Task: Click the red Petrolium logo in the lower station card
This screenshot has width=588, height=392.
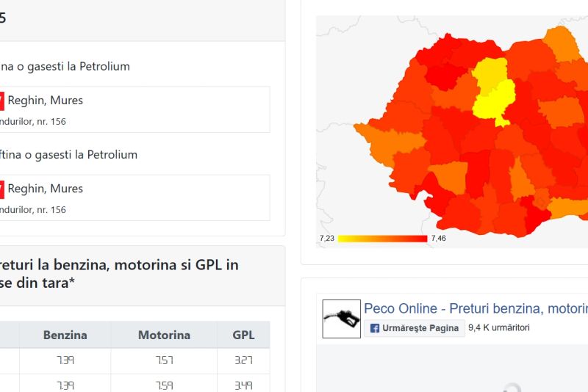Action: (1, 189)
